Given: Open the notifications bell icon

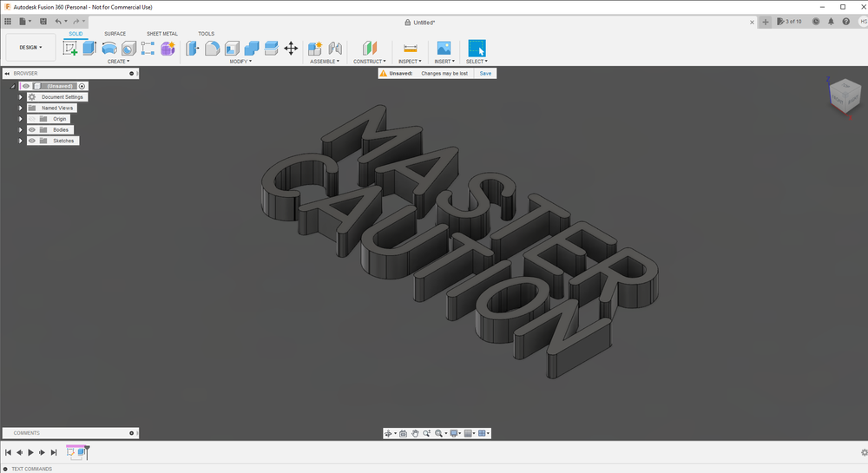Looking at the screenshot, I should click(x=831, y=22).
